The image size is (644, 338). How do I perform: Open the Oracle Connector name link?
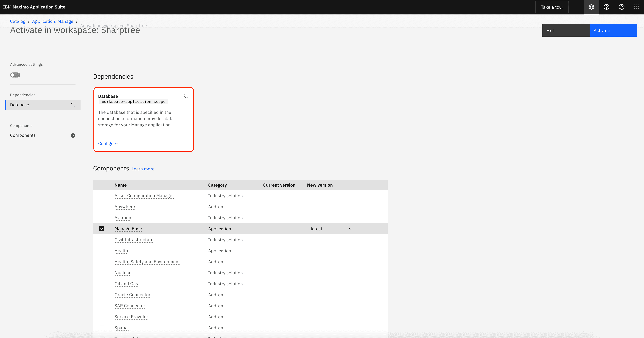click(132, 295)
